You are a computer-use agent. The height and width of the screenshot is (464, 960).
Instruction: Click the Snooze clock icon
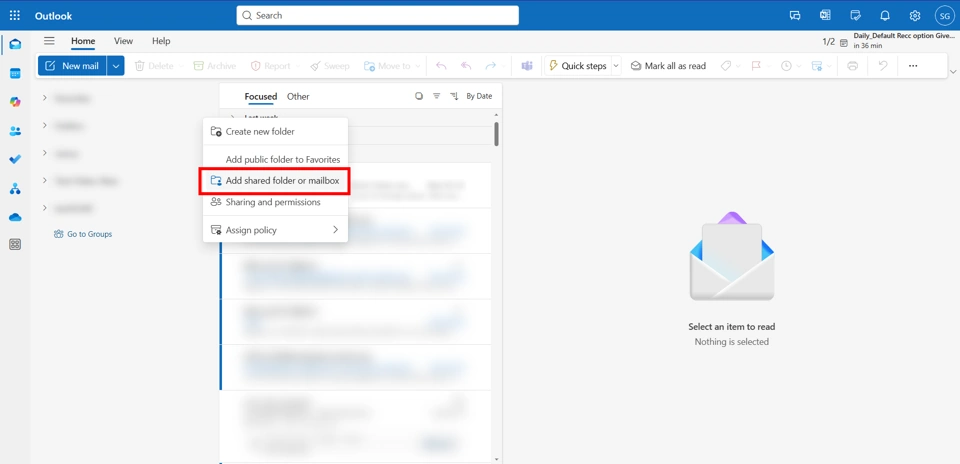[x=786, y=65]
